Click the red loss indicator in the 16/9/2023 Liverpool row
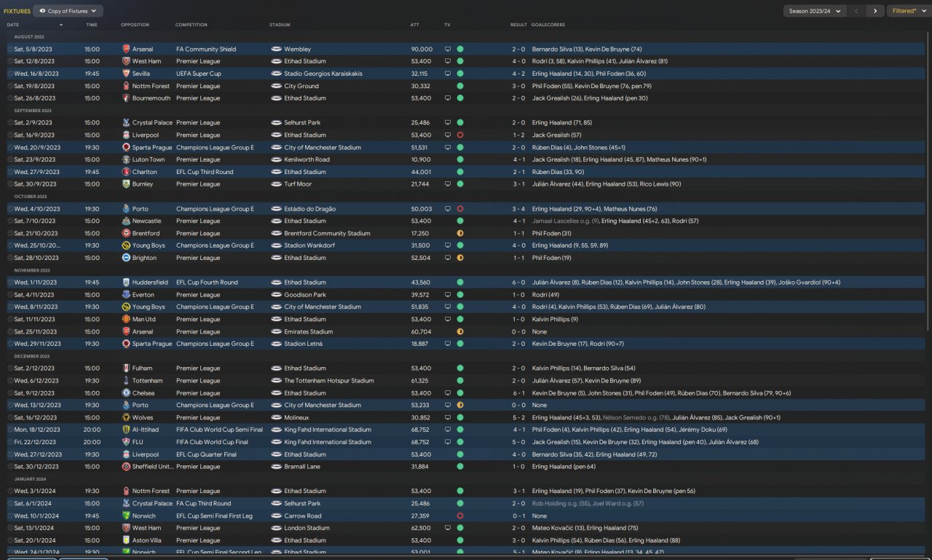This screenshot has height=560, width=932. coord(460,135)
